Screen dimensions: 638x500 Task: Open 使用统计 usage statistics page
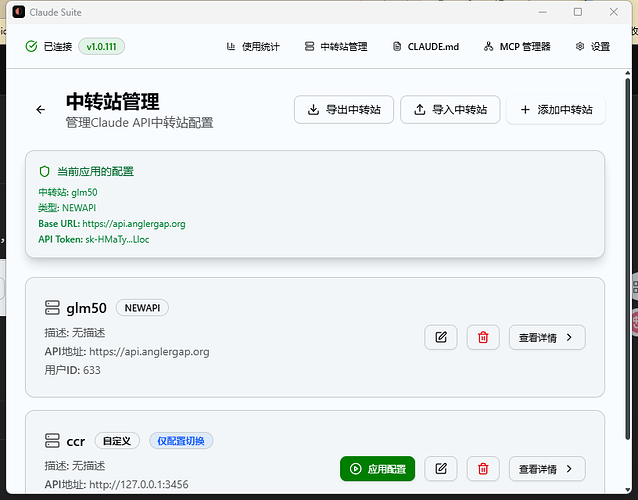click(x=253, y=47)
